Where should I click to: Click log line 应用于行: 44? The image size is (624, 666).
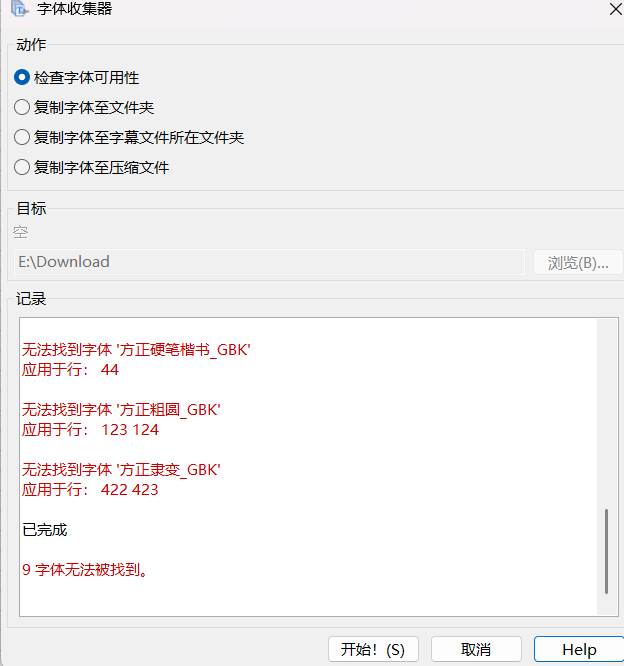click(x=70, y=370)
